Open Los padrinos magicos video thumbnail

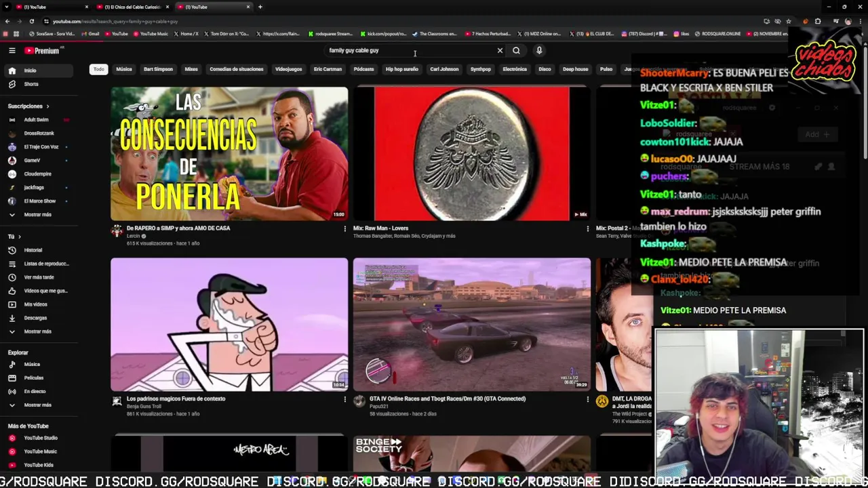pyautogui.click(x=229, y=325)
